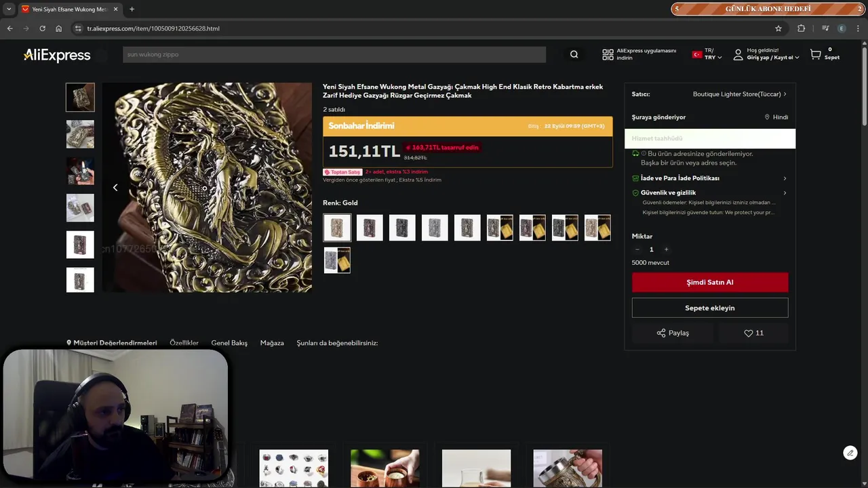Open the browser profile avatar E

pyautogui.click(x=842, y=28)
